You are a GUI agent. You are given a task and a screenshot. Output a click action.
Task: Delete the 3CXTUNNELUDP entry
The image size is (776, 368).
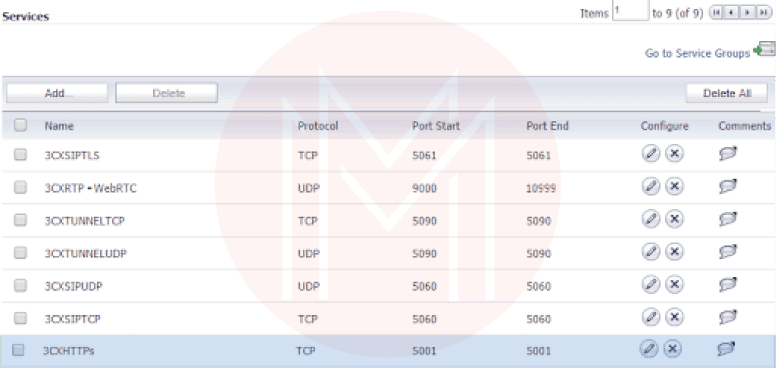click(674, 252)
